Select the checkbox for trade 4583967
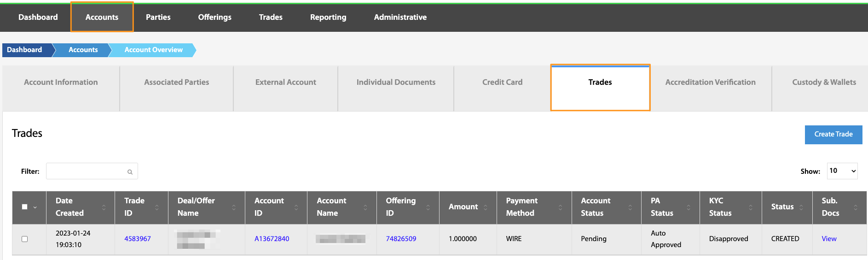This screenshot has width=868, height=260. pyautogui.click(x=25, y=239)
